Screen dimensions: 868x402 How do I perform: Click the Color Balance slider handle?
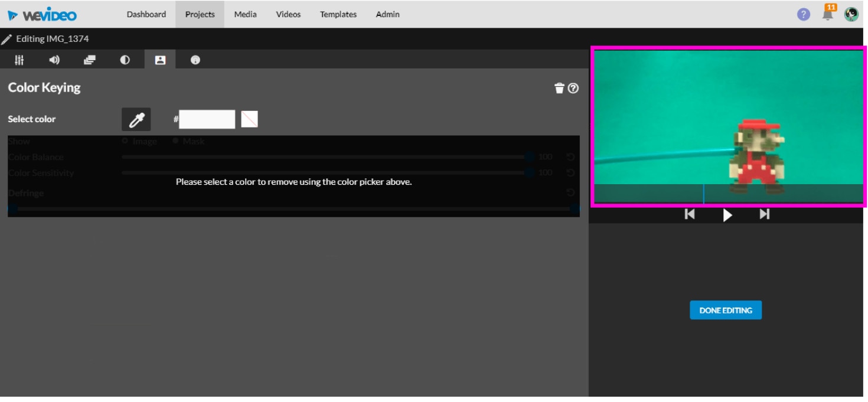tap(530, 157)
